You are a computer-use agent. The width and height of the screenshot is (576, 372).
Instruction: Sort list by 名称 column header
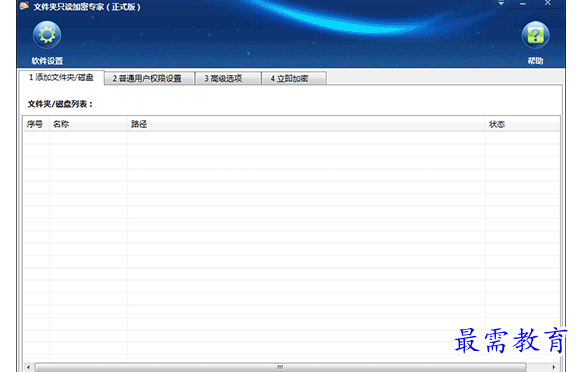point(88,124)
